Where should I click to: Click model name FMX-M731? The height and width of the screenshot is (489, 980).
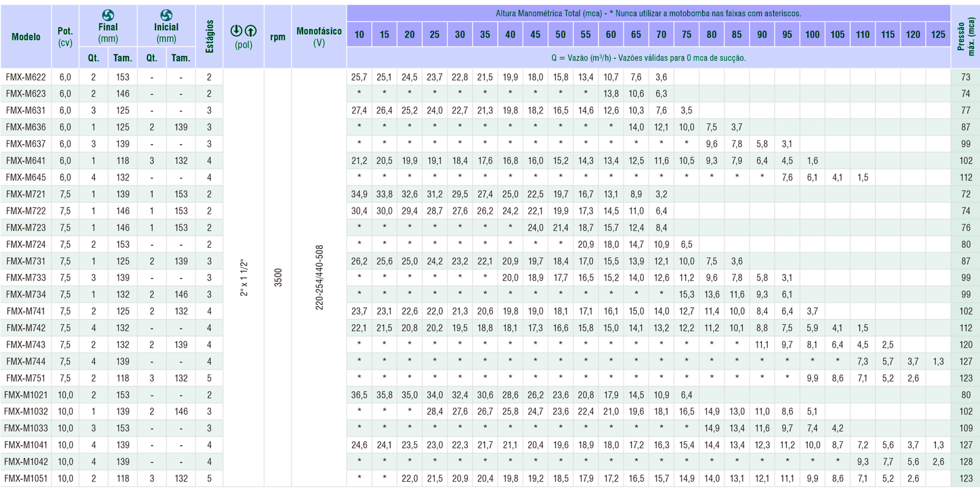point(26,261)
